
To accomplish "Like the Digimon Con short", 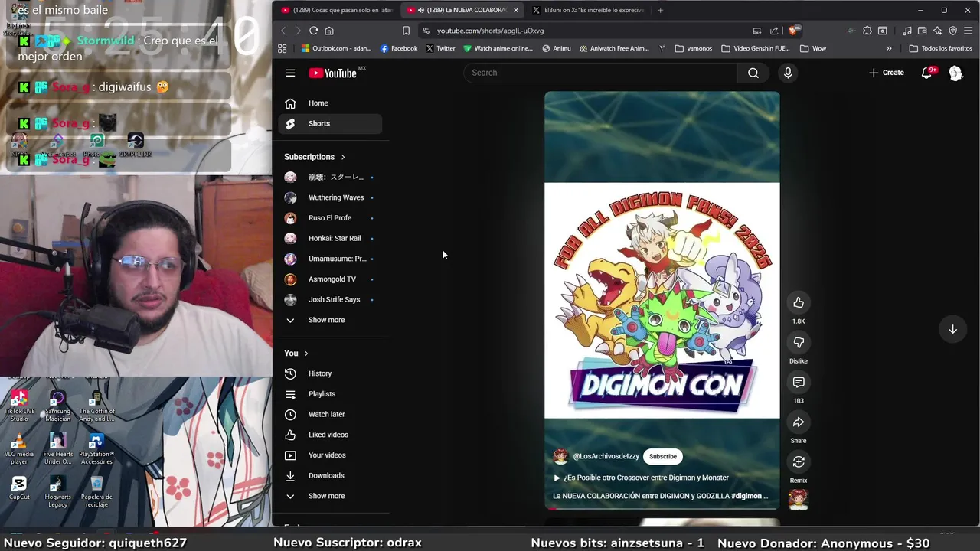I will (799, 302).
